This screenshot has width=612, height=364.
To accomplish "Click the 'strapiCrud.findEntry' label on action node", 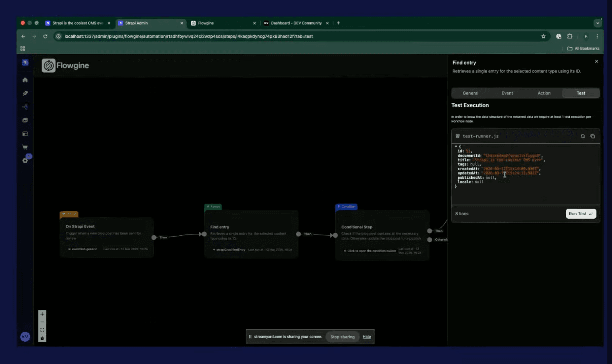I will click(x=231, y=250).
